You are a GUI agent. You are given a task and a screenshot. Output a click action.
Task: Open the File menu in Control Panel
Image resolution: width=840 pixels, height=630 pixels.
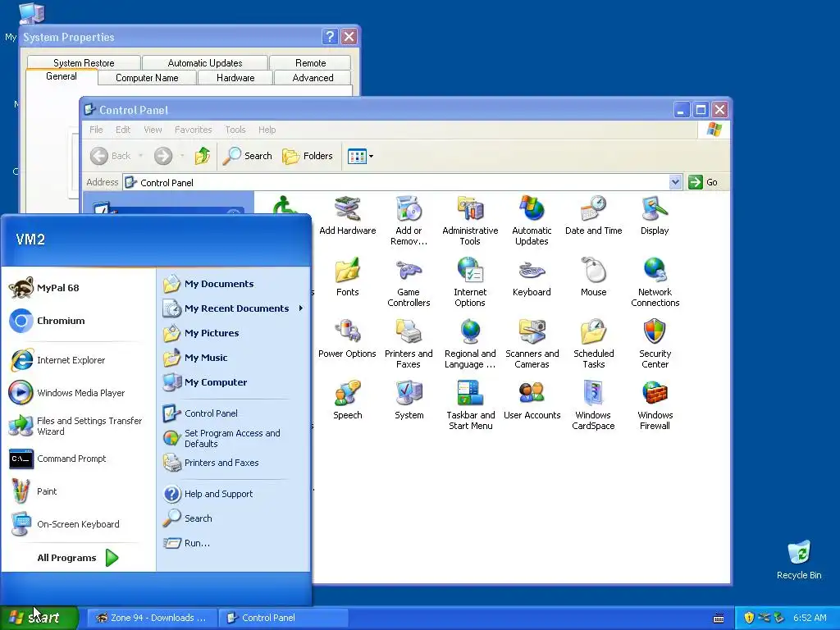pyautogui.click(x=96, y=130)
